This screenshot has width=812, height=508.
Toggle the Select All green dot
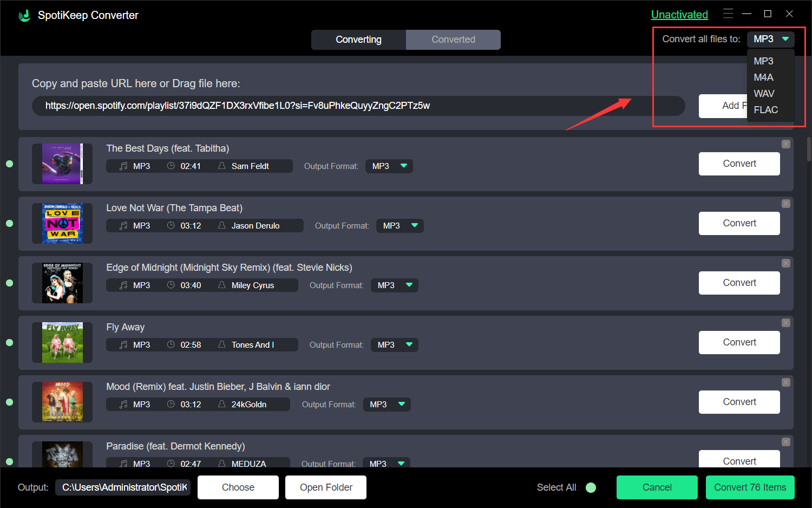point(591,487)
